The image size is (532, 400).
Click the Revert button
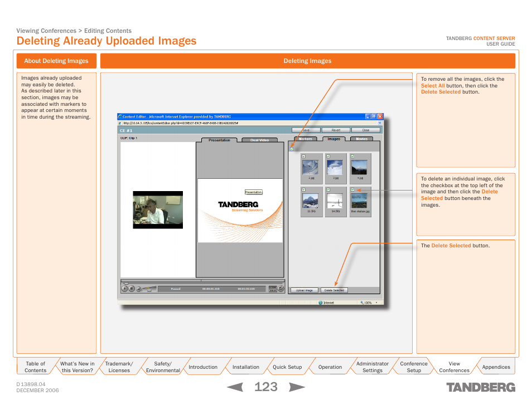tap(336, 130)
